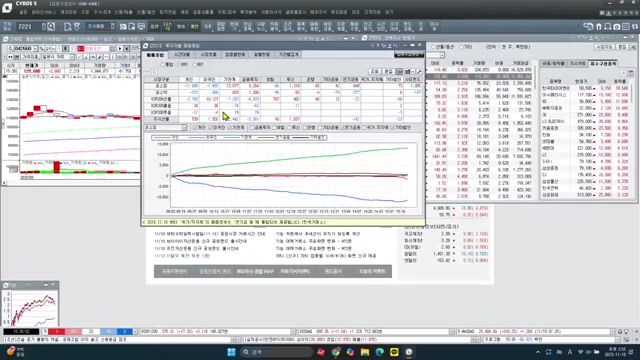640x360 pixels.
Task: Toggle the 개인 checkbox under the table
Action: tap(195, 128)
